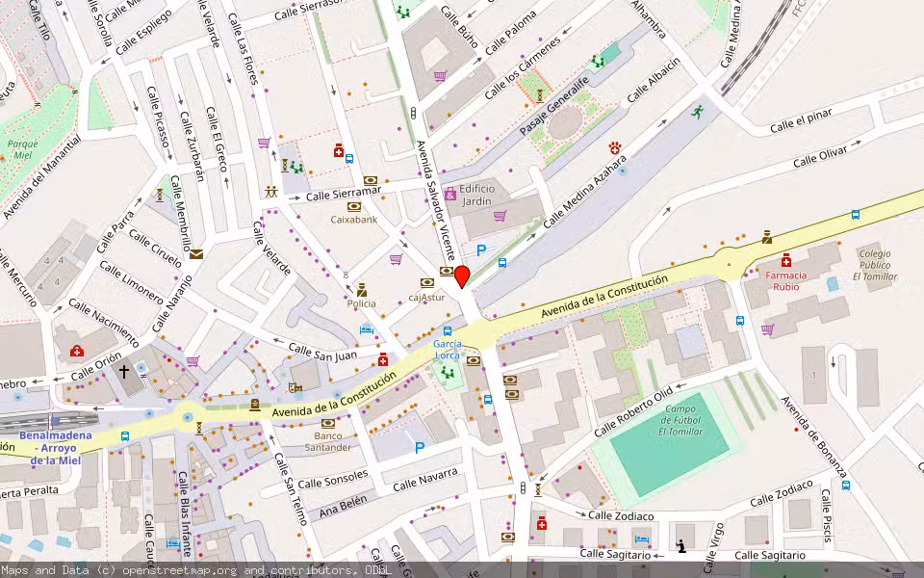Image resolution: width=924 pixels, height=578 pixels.
Task: Select the Caixabank bank icon
Action: tap(353, 207)
